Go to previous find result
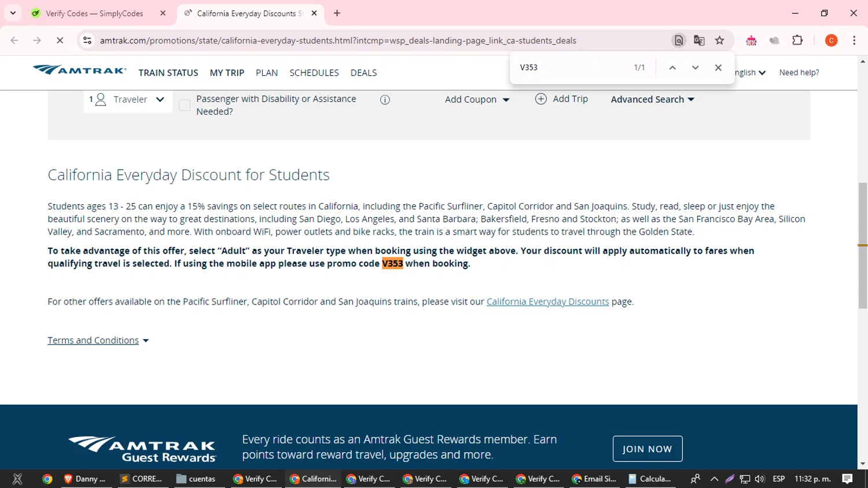The width and height of the screenshot is (868, 488). tap(672, 68)
